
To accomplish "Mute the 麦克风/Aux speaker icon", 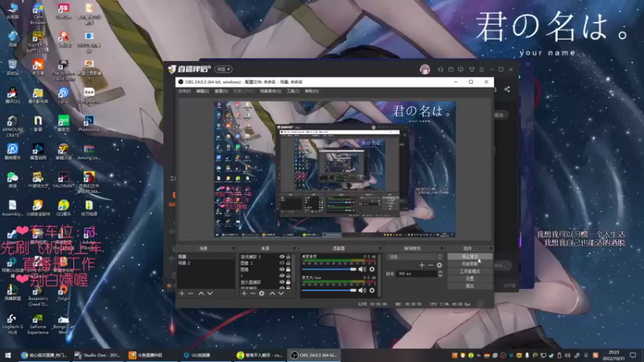I will pyautogui.click(x=361, y=290).
